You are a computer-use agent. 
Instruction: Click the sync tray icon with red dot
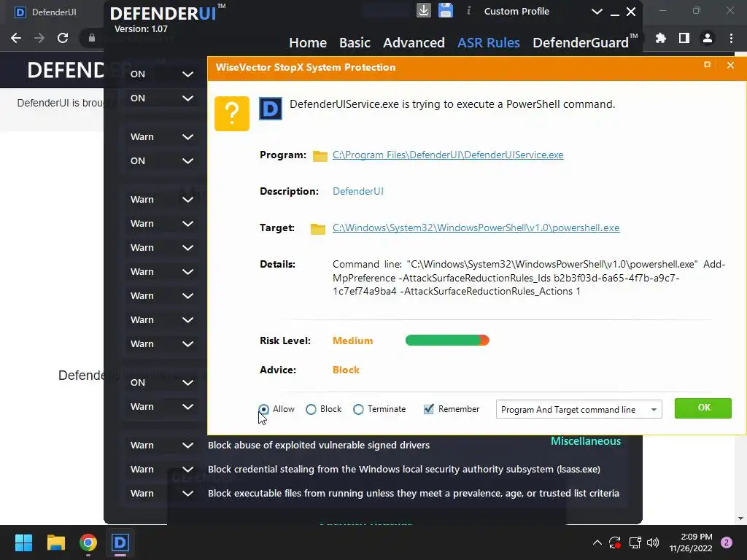(x=614, y=542)
